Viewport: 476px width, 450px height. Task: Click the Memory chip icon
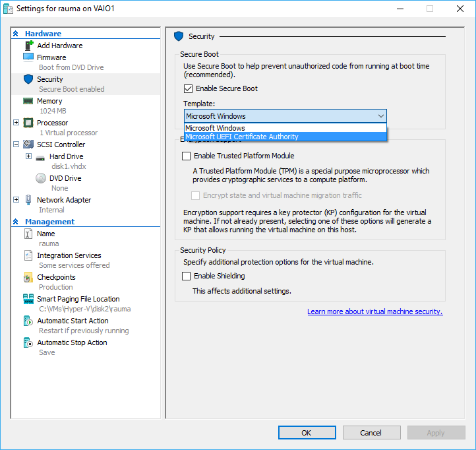tap(28, 101)
